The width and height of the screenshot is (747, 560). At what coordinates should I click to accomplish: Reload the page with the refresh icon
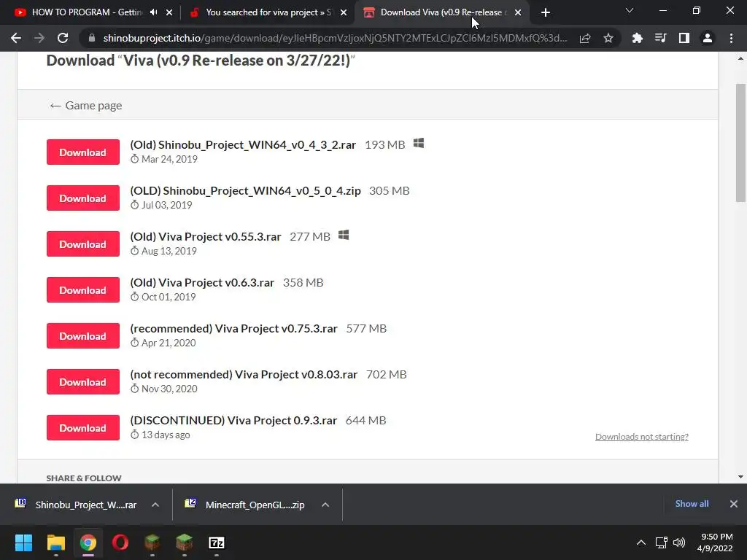tap(63, 38)
